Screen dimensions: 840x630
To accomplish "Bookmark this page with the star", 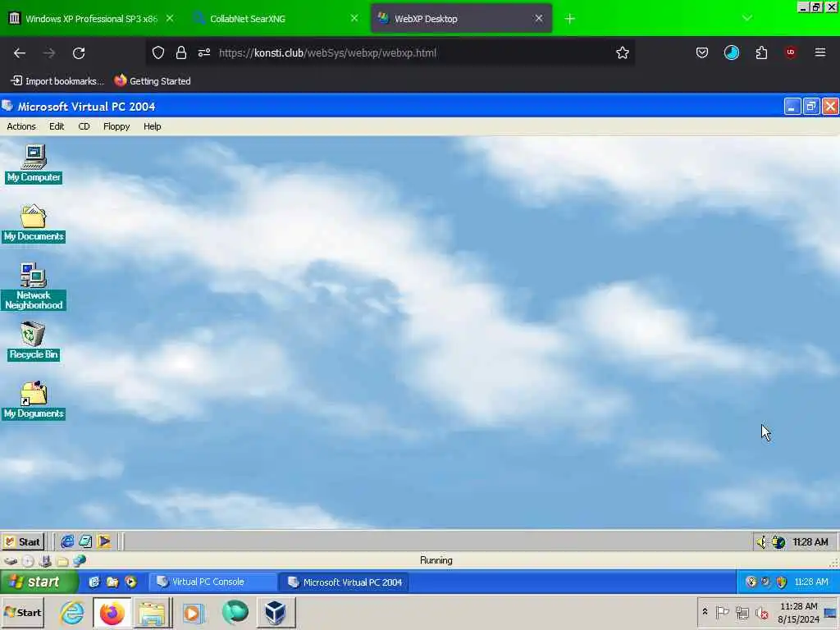I will (x=622, y=53).
